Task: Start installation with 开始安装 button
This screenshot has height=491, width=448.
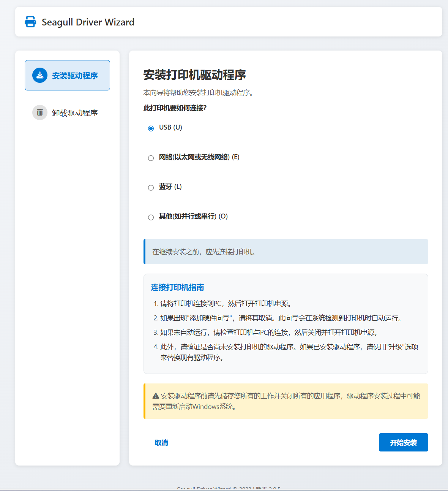Action: coord(403,442)
